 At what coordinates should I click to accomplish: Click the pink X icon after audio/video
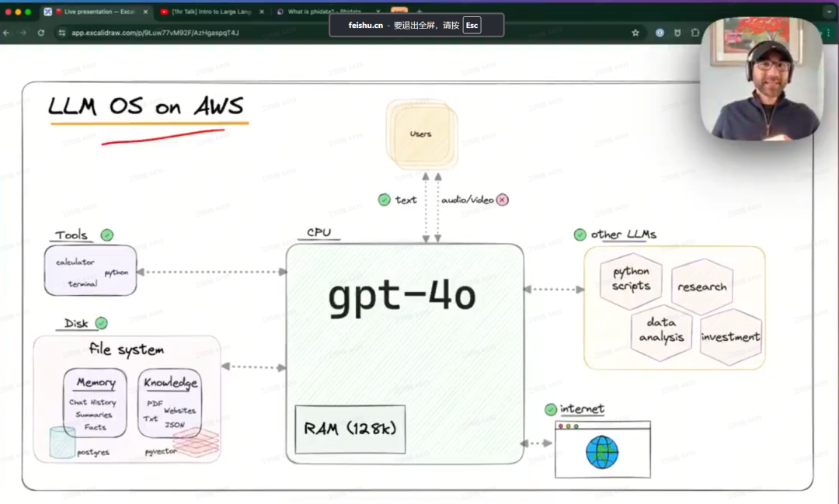[502, 200]
